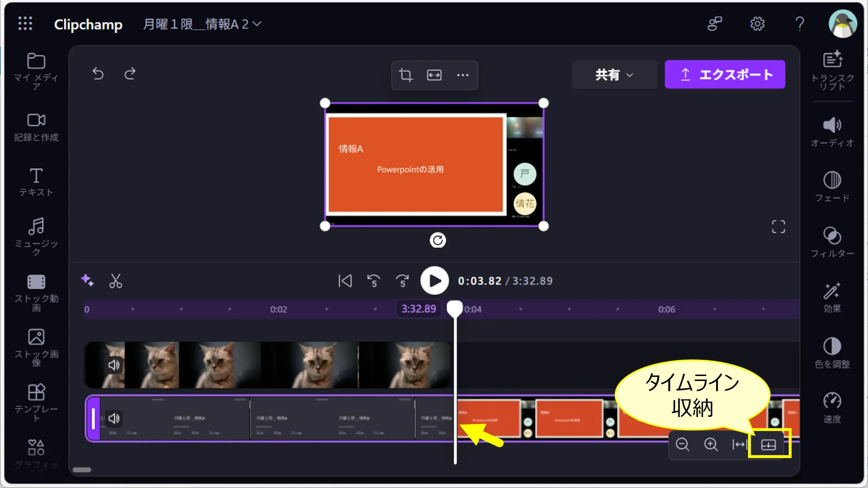Click the fit-to-frame icon in preview toolbar
The width and height of the screenshot is (868, 488).
(x=434, y=75)
